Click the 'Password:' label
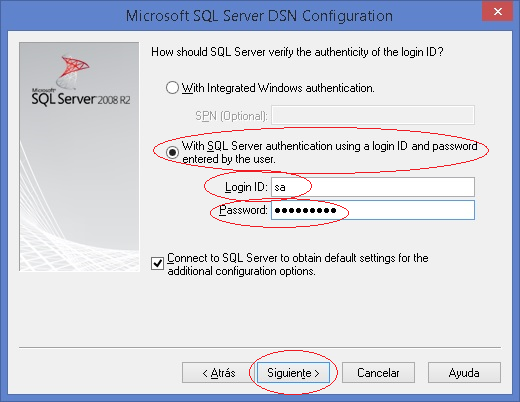 243,210
